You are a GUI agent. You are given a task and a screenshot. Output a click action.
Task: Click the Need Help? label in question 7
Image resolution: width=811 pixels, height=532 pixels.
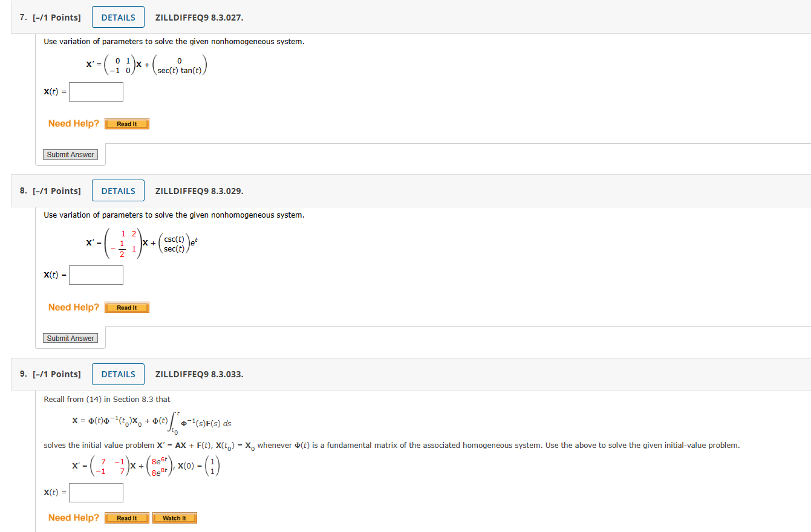tap(73, 123)
